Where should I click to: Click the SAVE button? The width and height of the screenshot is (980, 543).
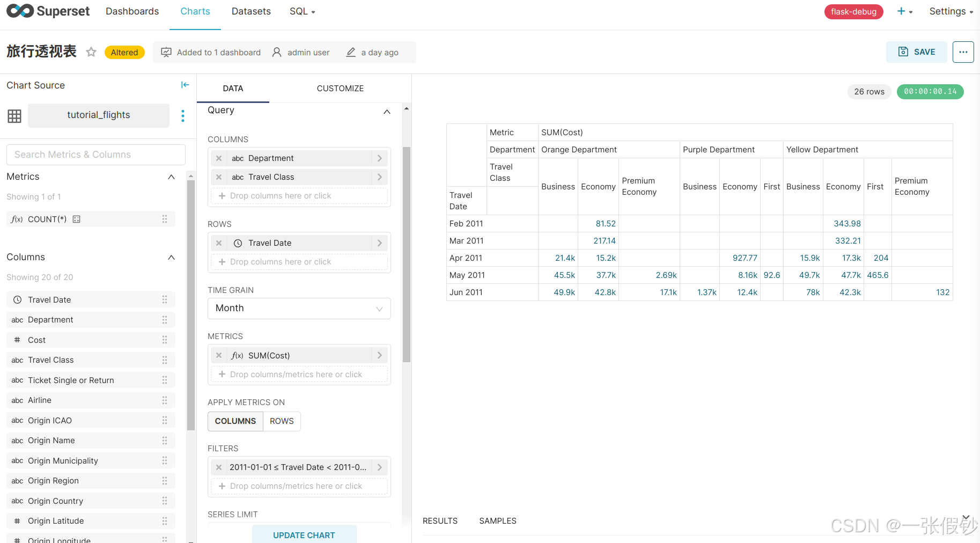click(916, 52)
